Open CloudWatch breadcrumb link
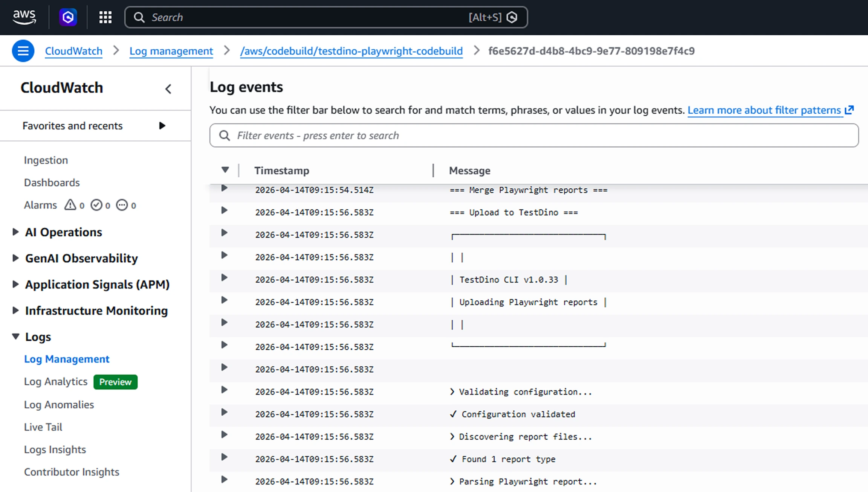The image size is (868, 492). tap(73, 51)
